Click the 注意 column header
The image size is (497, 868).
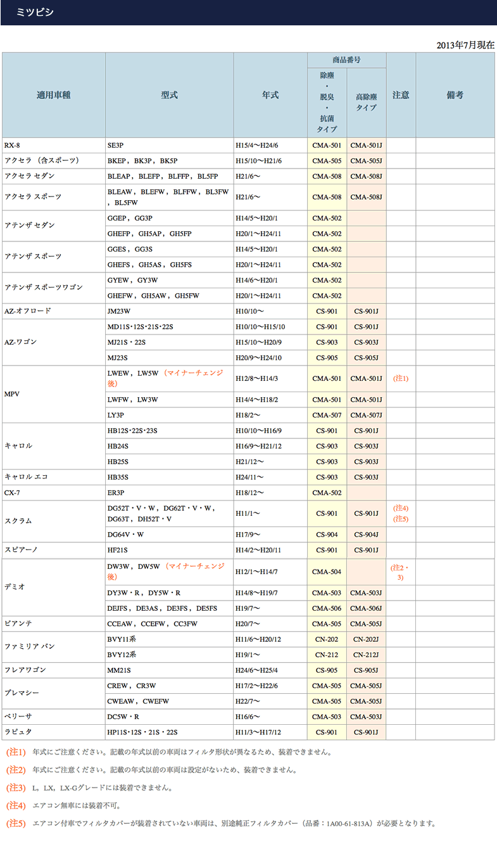pyautogui.click(x=401, y=95)
